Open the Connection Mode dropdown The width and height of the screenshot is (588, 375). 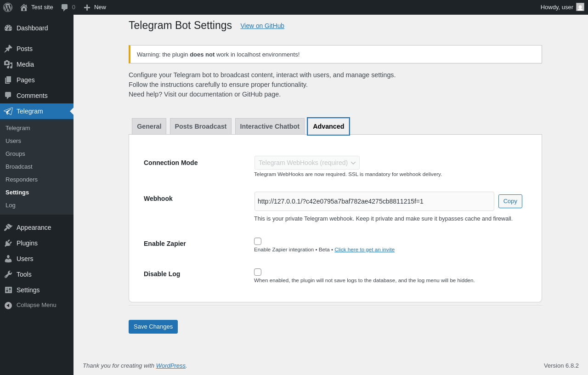point(307,163)
